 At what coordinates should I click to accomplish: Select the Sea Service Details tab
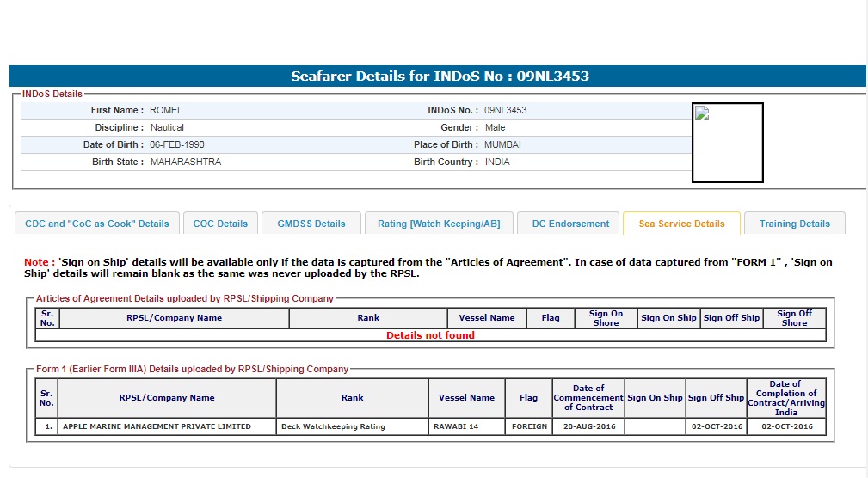[x=681, y=224]
